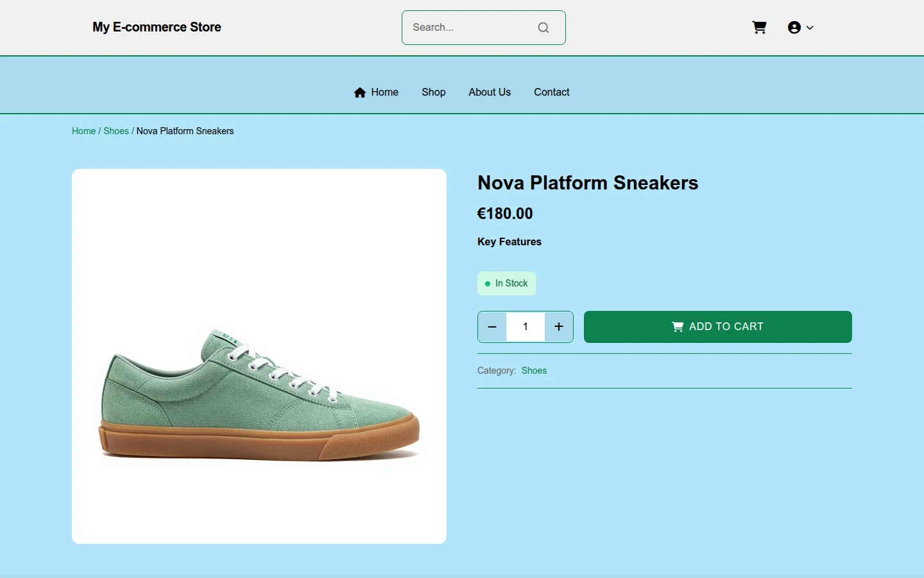This screenshot has width=924, height=578.
Task: Open About Us in the navigation menu
Action: (490, 92)
